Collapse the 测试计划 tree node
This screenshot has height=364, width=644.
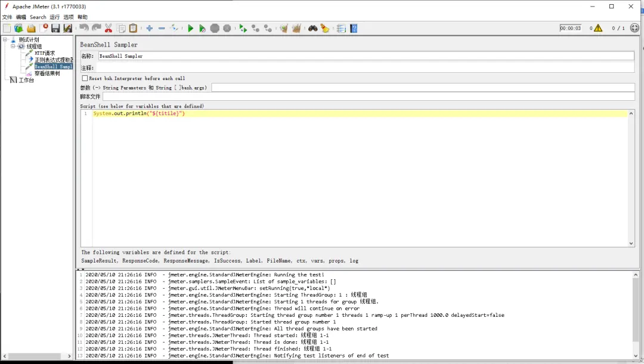[5, 40]
